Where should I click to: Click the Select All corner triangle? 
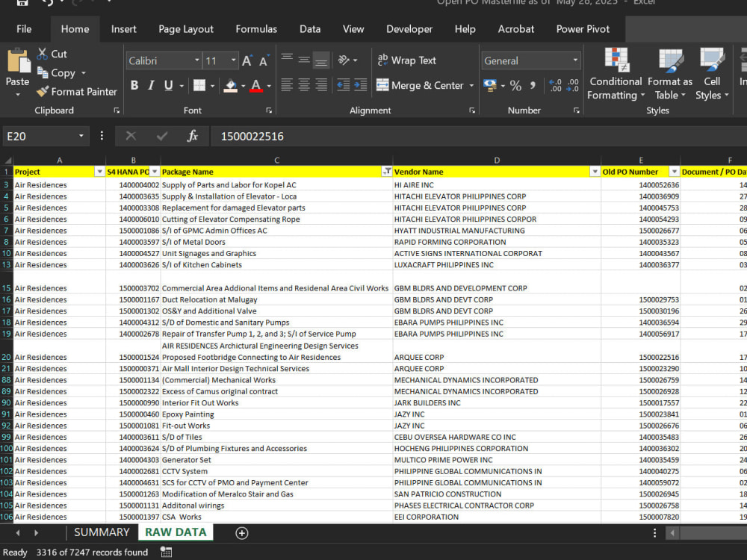[x=7, y=161]
